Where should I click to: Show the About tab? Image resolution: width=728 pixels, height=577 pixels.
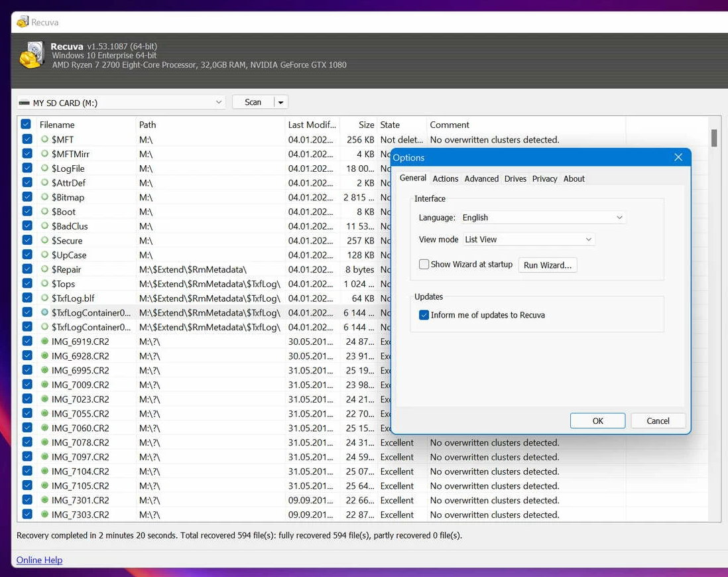574,179
